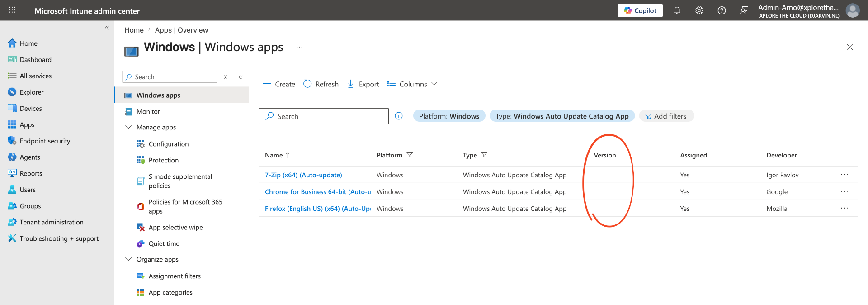The height and width of the screenshot is (305, 868).
Task: Open the Type column filter icon
Action: [x=484, y=155]
